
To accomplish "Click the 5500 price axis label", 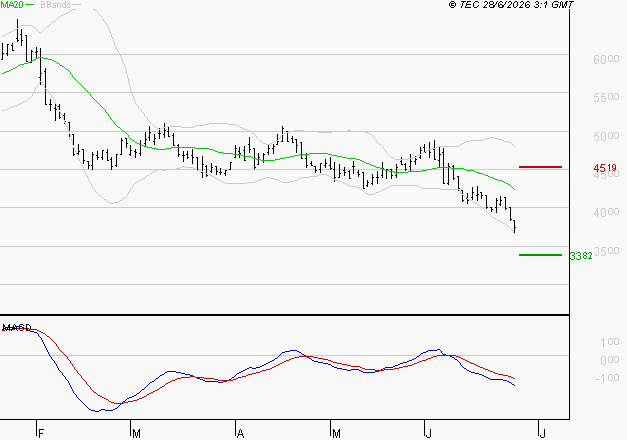I will pyautogui.click(x=606, y=97).
